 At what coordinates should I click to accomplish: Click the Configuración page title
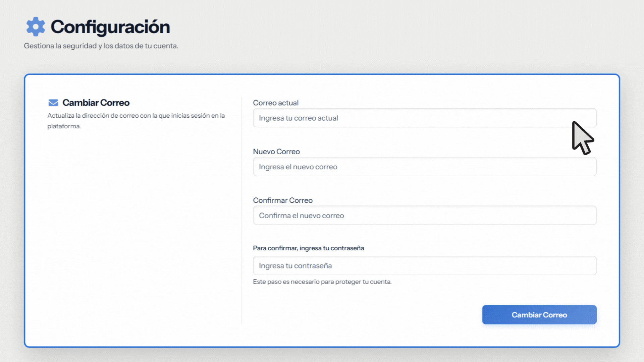pyautogui.click(x=110, y=27)
